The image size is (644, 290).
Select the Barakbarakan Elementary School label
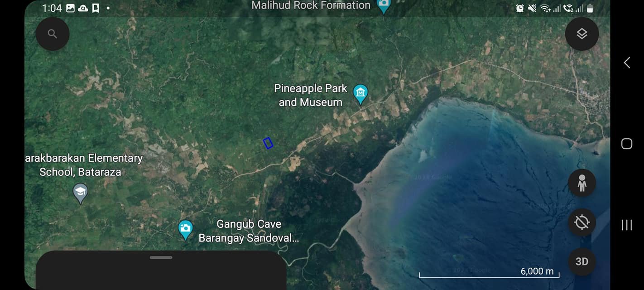coord(84,165)
